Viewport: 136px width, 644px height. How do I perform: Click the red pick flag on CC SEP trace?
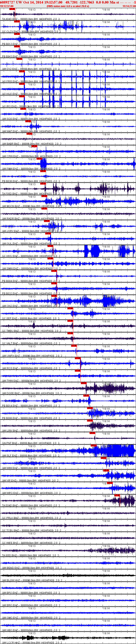70,308
